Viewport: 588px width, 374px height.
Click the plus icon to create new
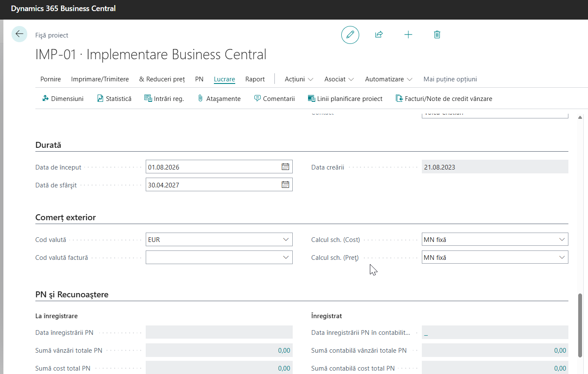408,35
